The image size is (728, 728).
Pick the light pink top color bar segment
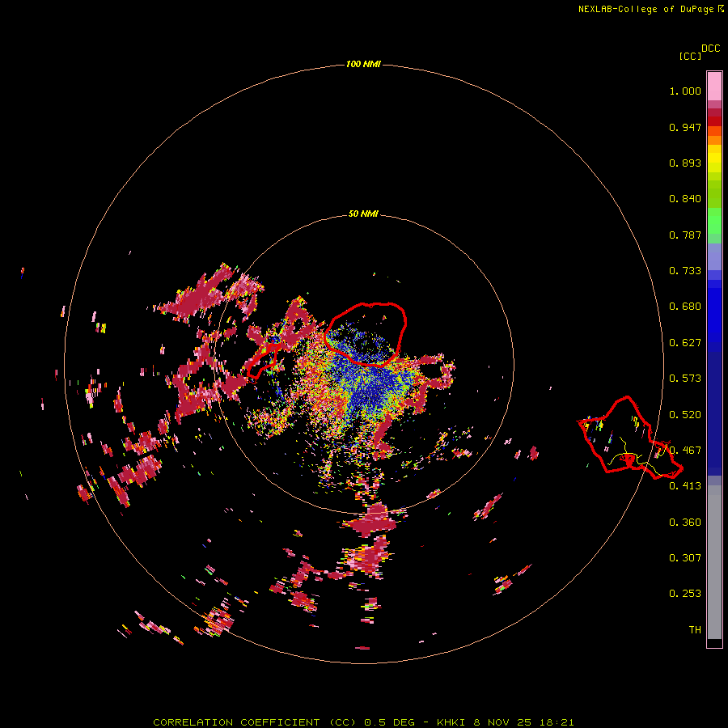click(x=714, y=87)
